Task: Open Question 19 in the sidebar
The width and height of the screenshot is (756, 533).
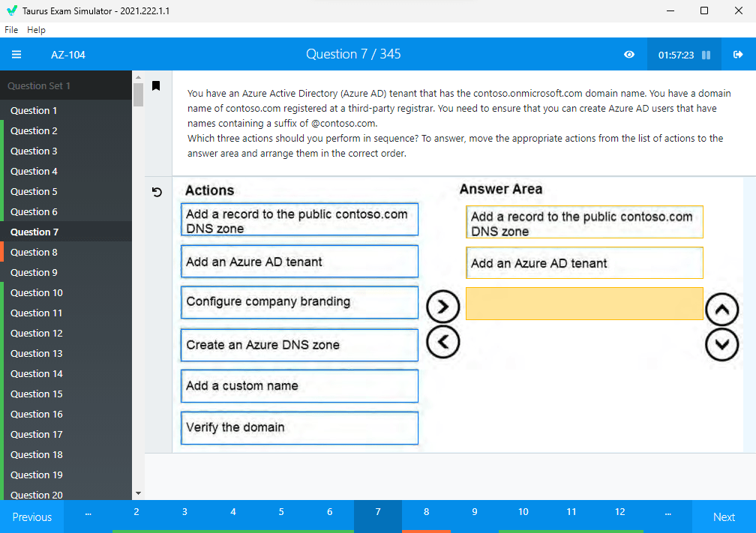Action: (66, 475)
